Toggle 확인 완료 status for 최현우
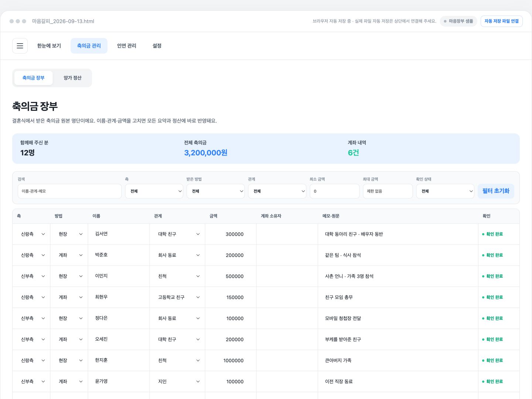Viewport: 532px width, 399px height. 492,297
